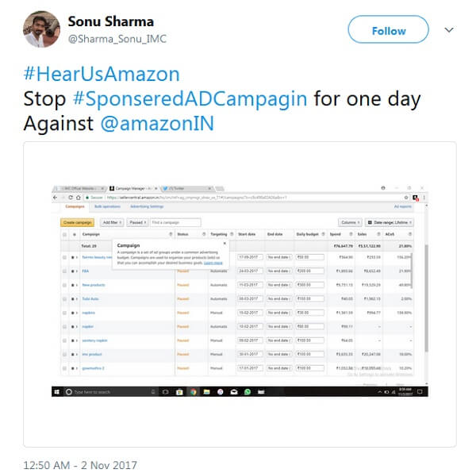Tick the checkbox for FBA campaign

click(64, 271)
